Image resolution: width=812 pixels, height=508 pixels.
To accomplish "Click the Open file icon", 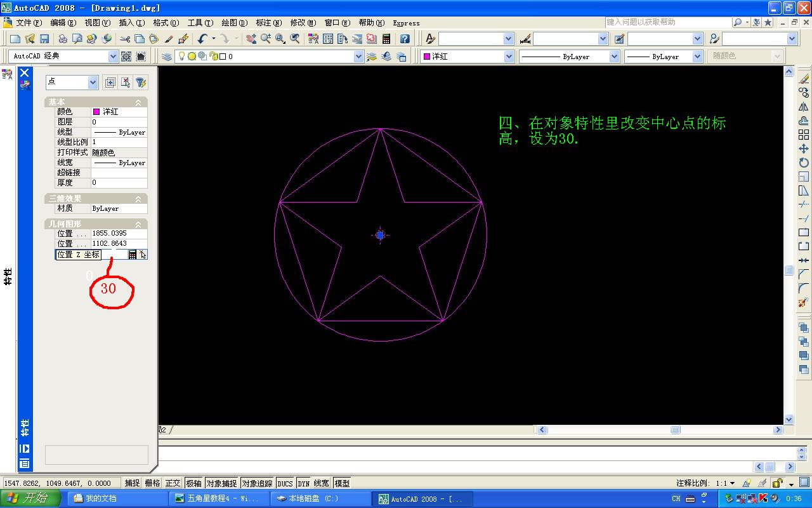I will point(30,39).
